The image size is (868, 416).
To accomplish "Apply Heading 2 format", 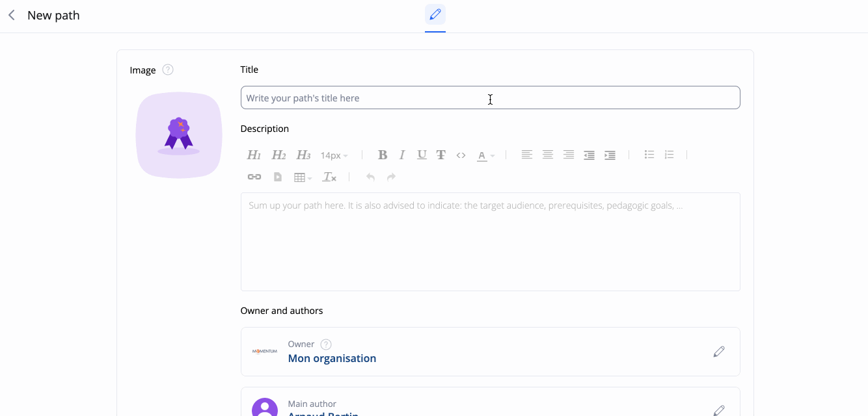I will pos(278,155).
